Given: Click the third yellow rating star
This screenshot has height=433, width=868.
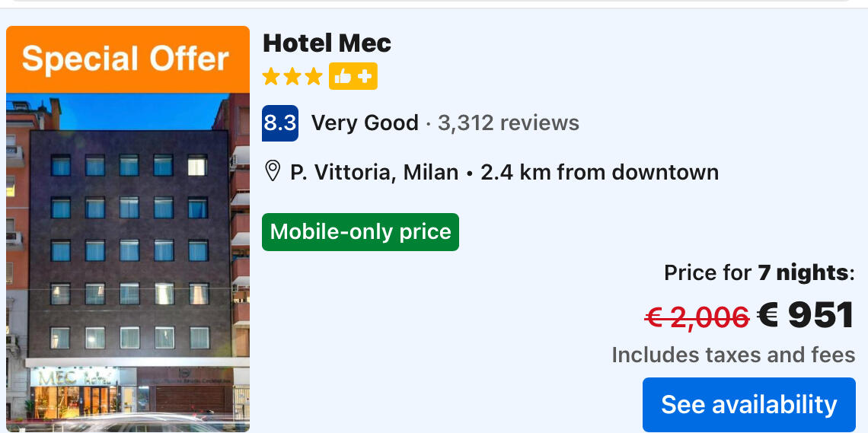Looking at the screenshot, I should tap(314, 77).
